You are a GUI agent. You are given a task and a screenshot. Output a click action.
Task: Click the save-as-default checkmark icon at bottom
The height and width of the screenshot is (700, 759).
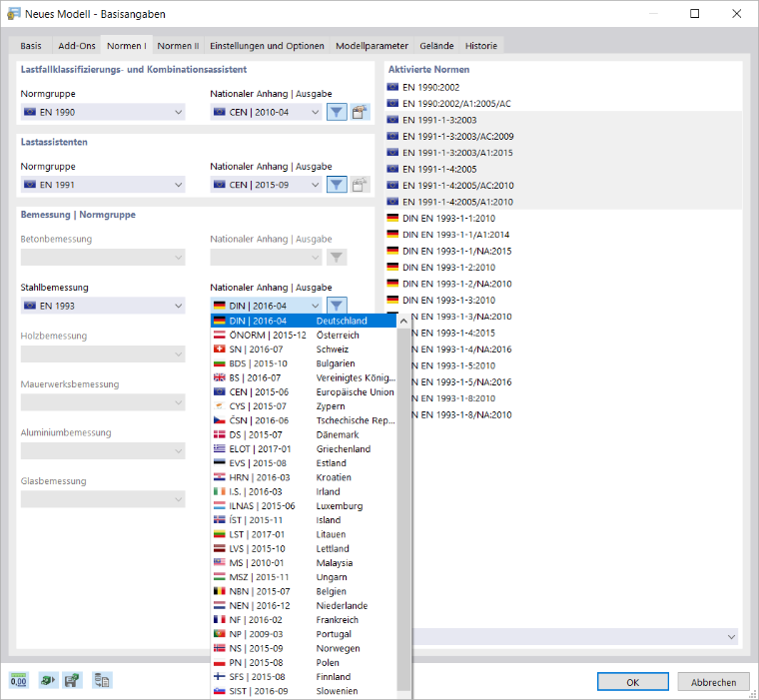(x=72, y=680)
